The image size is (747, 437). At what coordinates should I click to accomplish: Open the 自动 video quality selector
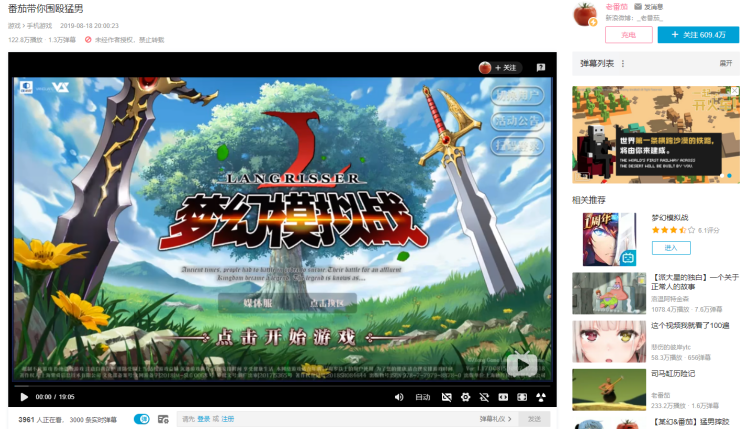pyautogui.click(x=423, y=397)
